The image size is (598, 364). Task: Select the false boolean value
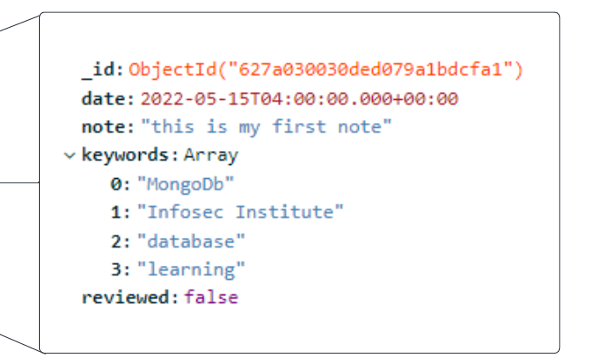210,298
